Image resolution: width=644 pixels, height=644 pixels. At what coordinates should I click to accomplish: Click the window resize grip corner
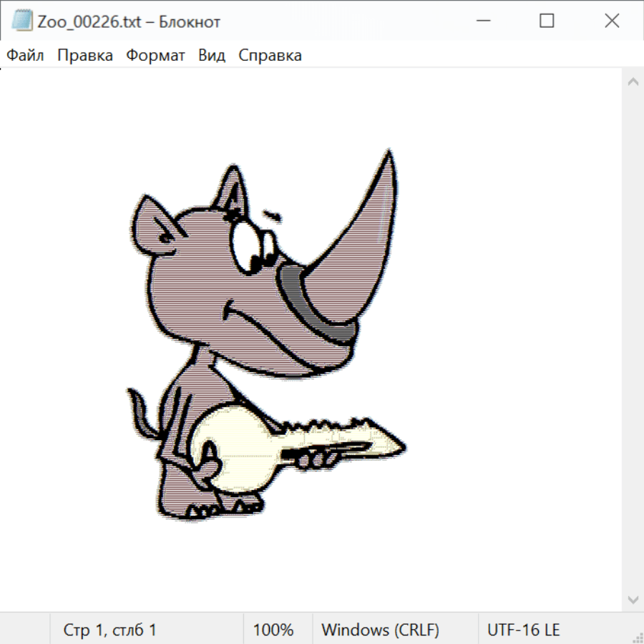click(638, 638)
